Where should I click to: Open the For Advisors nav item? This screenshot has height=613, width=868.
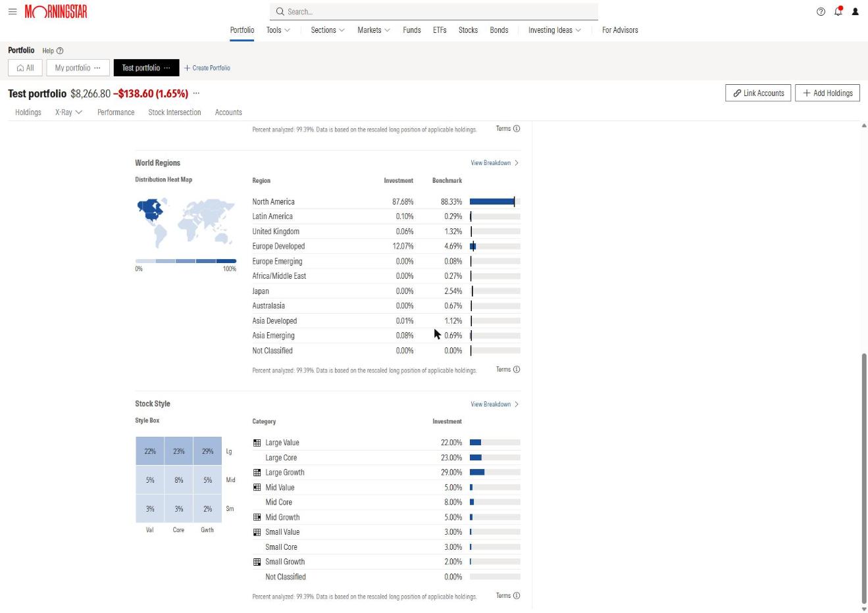click(x=620, y=30)
